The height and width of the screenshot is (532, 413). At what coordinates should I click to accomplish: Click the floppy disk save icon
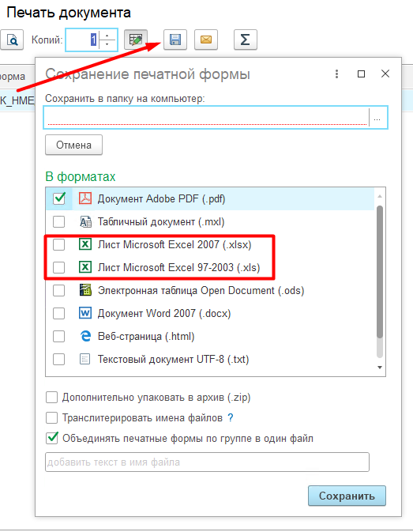point(175,40)
